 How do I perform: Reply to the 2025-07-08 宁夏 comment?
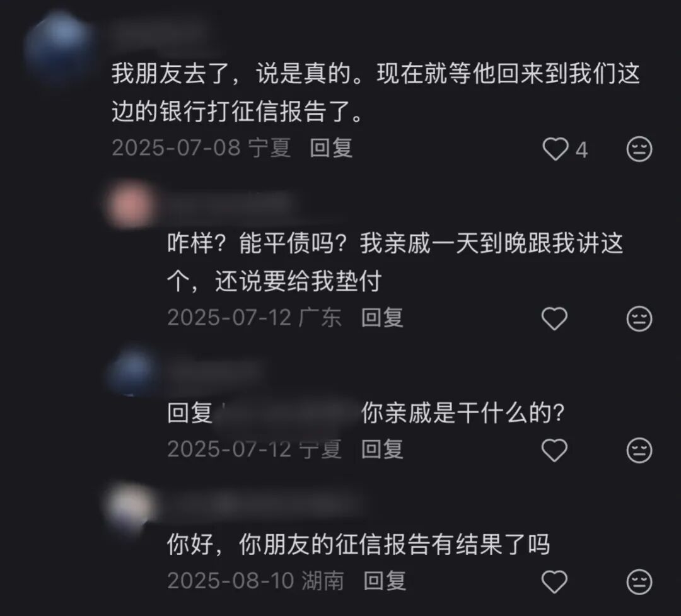(331, 148)
